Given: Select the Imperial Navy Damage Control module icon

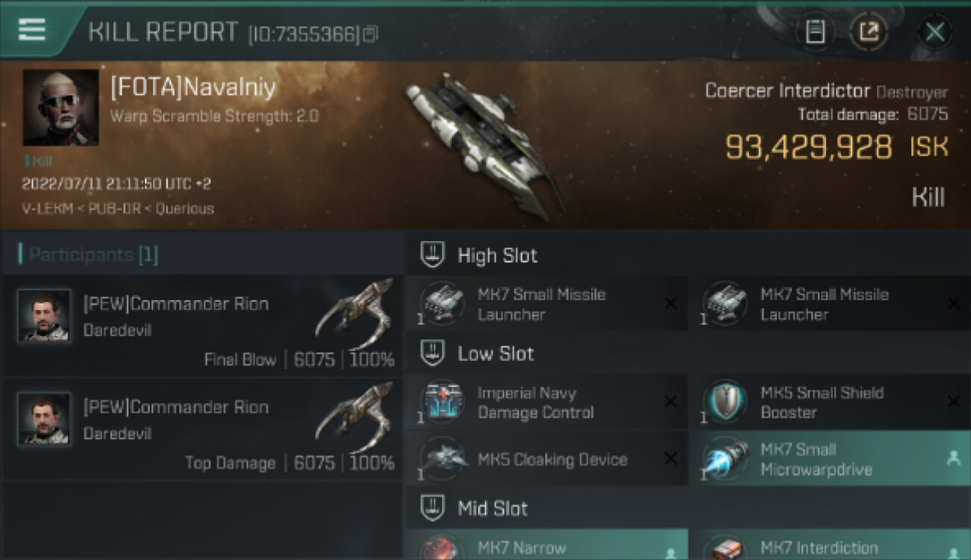Looking at the screenshot, I should pos(442,403).
